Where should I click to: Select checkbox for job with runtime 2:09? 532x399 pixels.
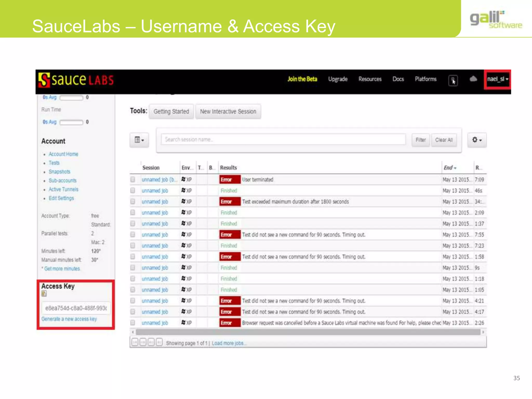tap(133, 212)
